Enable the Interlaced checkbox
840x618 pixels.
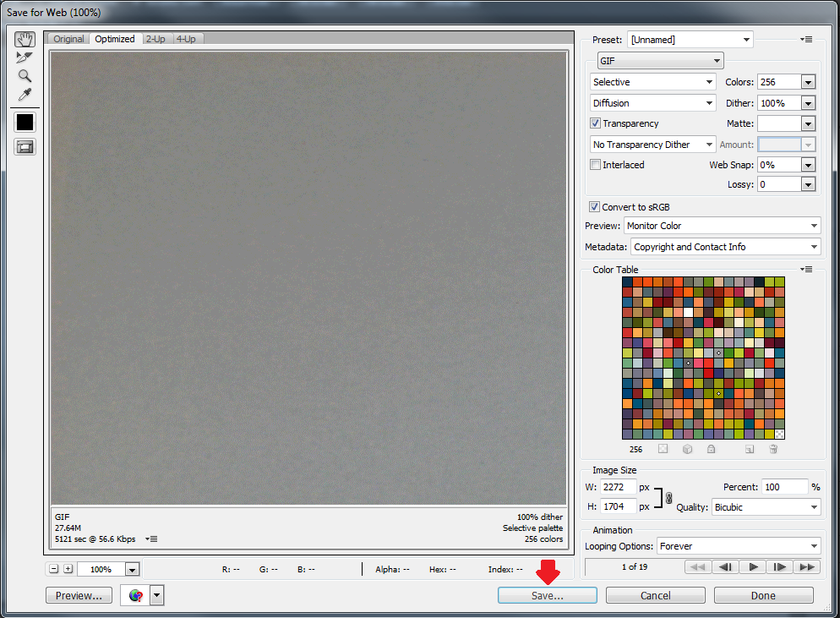pos(595,165)
